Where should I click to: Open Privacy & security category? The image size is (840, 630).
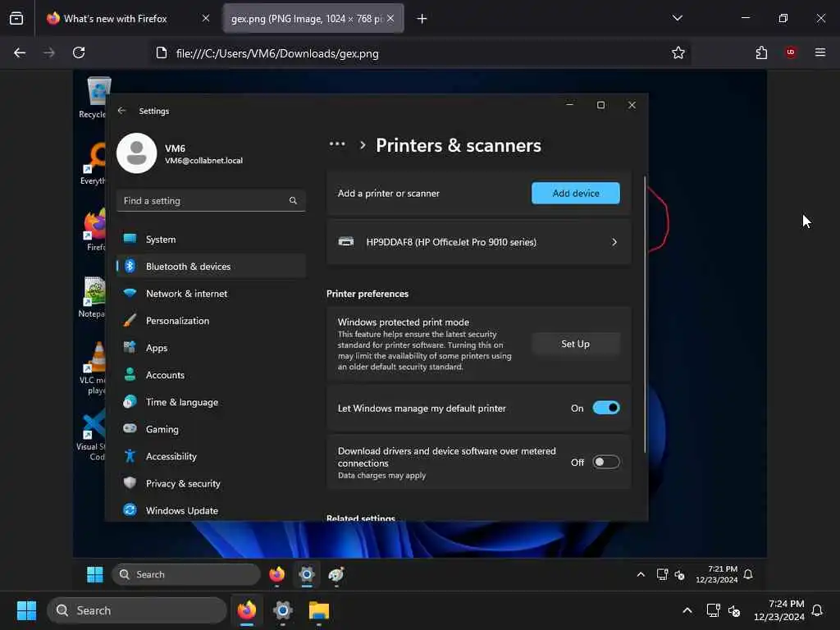point(211,483)
